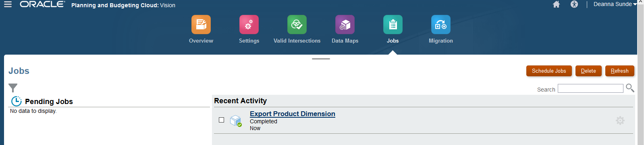Collapse the header using the gray handle bar
The width and height of the screenshot is (644, 145).
tap(321, 59)
